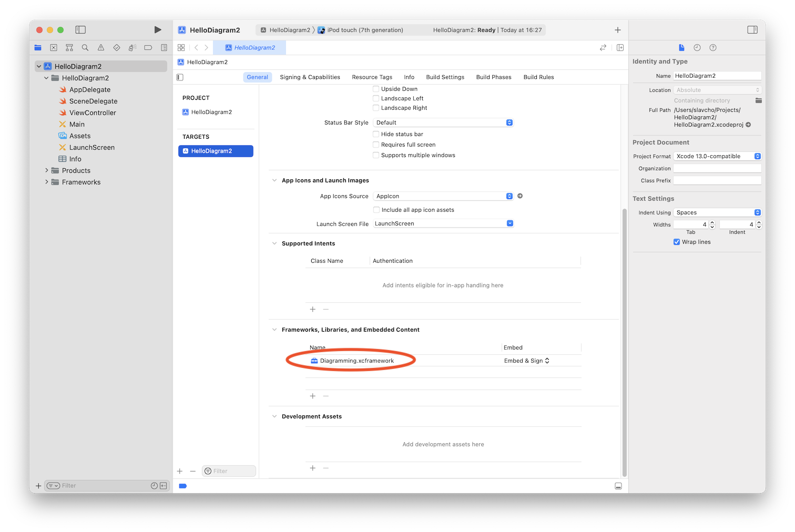Click the Organization text field
795x532 pixels.
(x=717, y=168)
